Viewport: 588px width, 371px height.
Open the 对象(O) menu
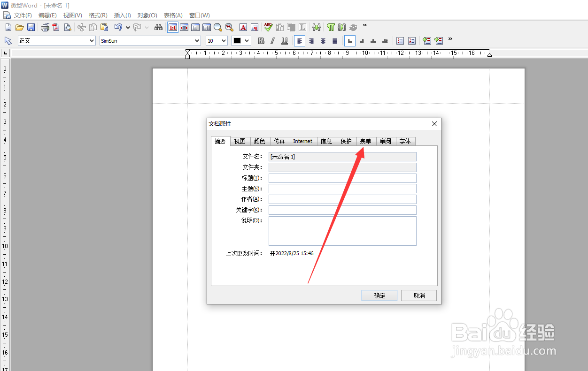[147, 15]
